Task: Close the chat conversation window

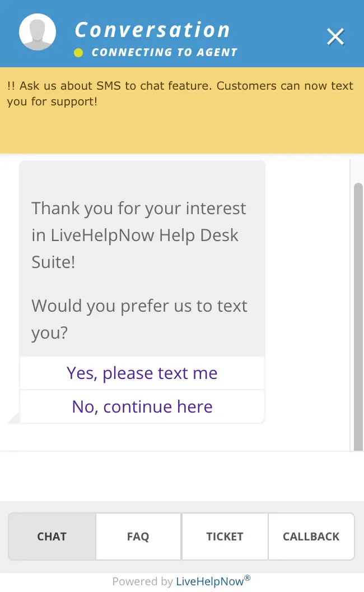Action: (335, 36)
